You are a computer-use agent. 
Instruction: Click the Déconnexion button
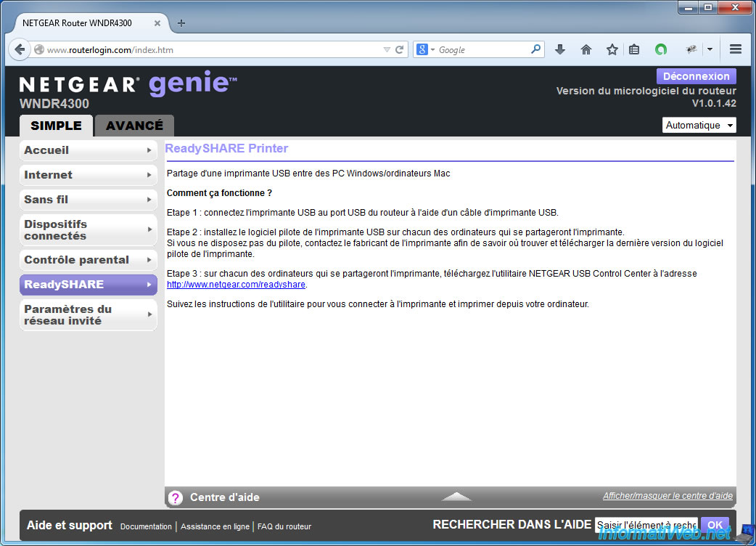(x=697, y=76)
